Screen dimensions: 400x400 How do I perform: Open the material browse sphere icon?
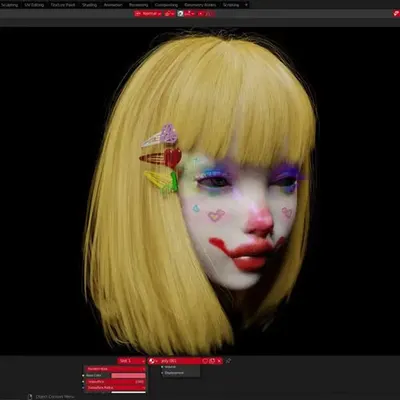coord(153,361)
